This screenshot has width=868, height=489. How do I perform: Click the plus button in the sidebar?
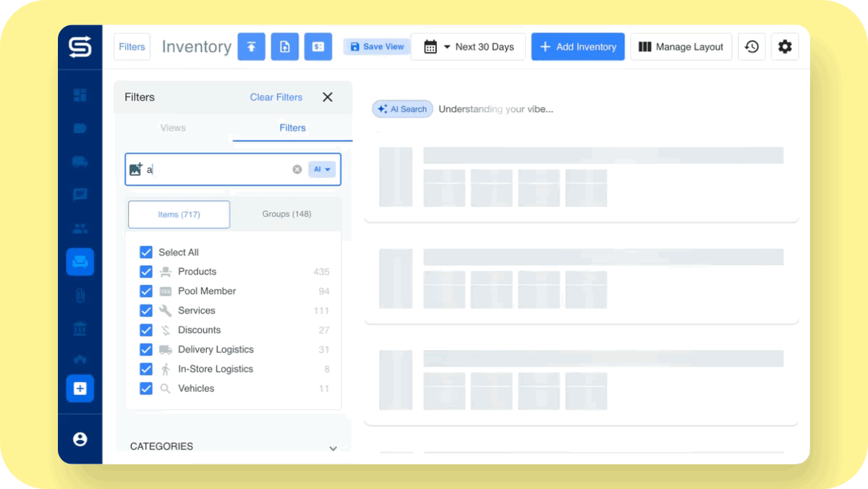coord(80,388)
